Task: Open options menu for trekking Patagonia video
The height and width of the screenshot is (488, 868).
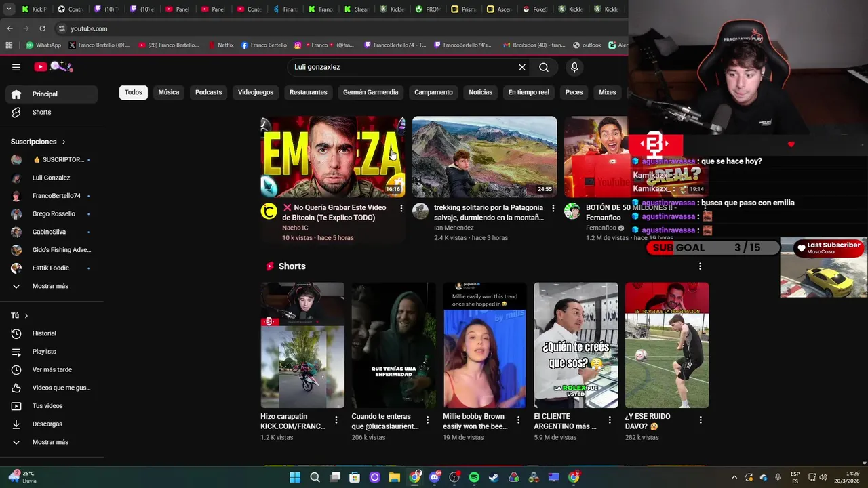Action: point(553,208)
